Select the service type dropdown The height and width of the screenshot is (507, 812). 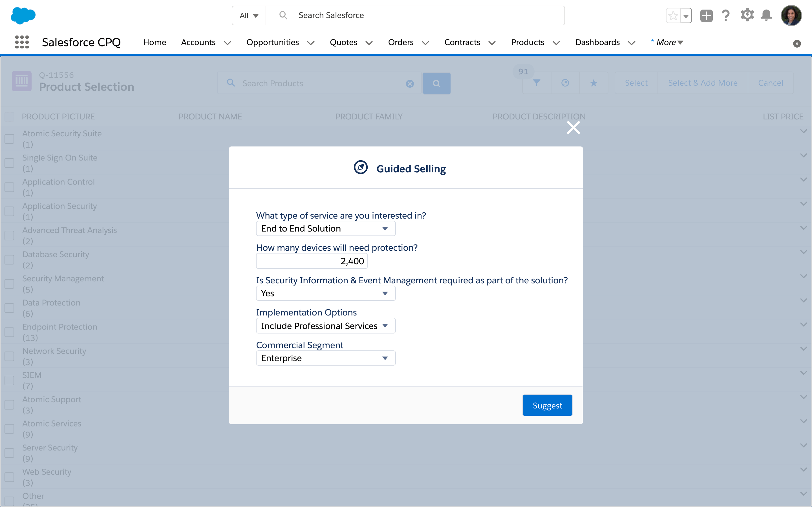coord(324,228)
